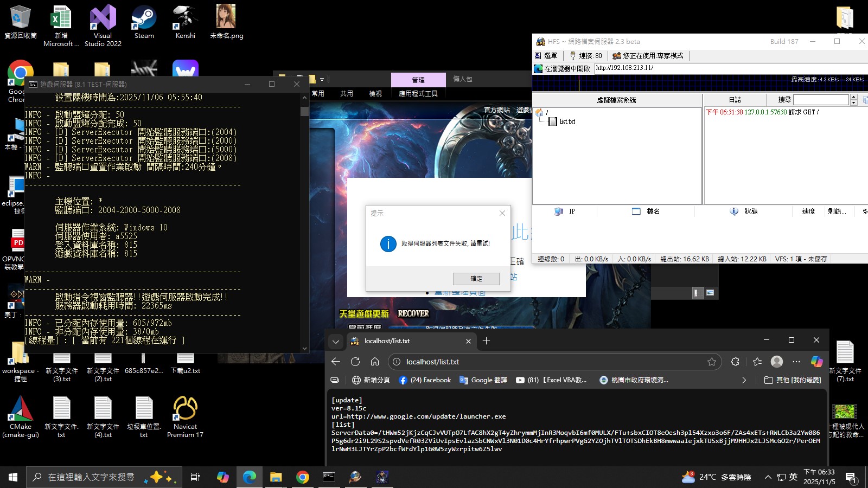Screen dimensions: 868x488
Task: Show hidden system tray icons chevron
Action: (x=768, y=477)
